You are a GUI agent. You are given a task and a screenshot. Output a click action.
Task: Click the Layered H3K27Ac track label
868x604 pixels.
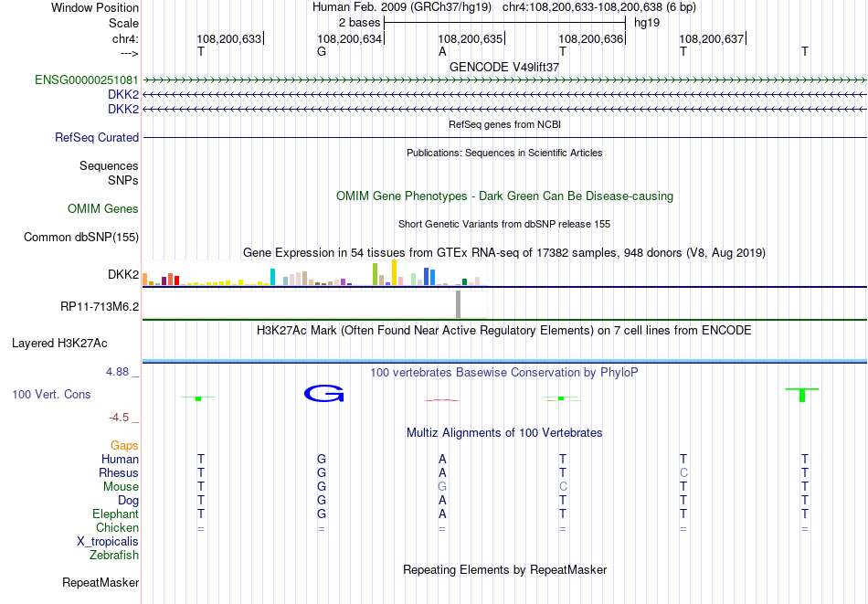point(59,344)
